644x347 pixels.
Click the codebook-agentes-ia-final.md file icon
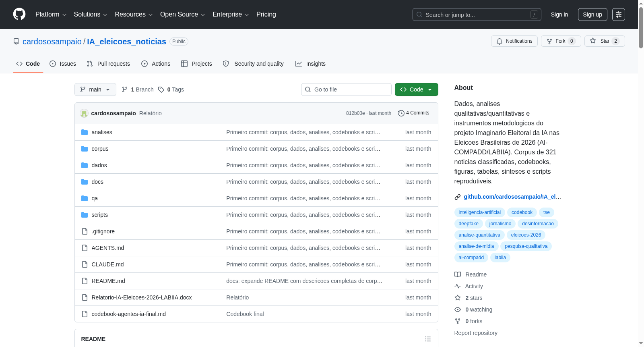tap(85, 314)
